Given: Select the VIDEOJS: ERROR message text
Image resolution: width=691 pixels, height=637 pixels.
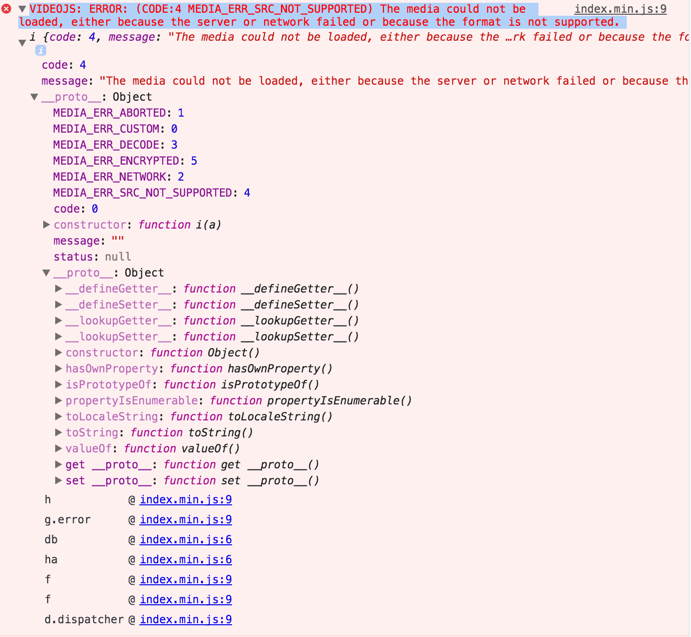Looking at the screenshot, I should pos(323,15).
